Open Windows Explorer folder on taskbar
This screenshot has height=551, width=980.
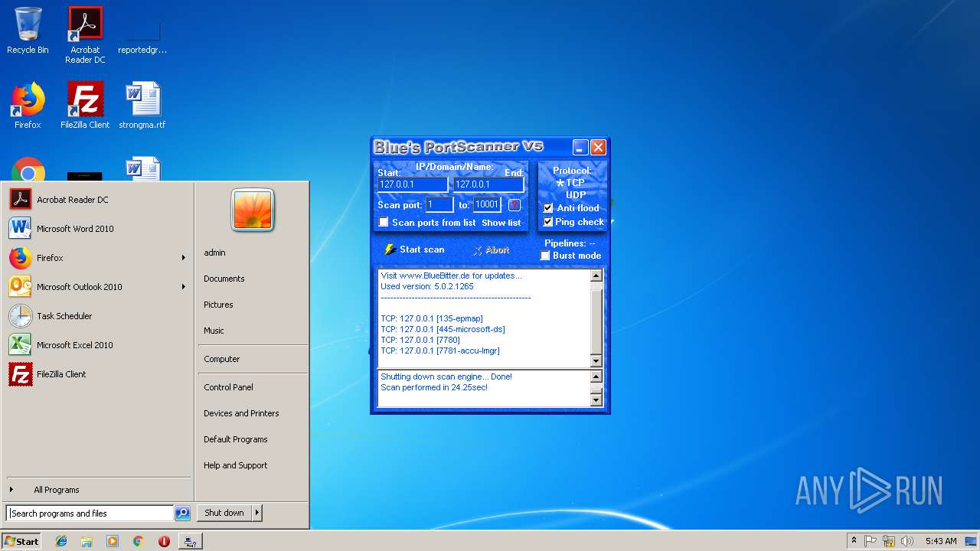click(x=87, y=541)
